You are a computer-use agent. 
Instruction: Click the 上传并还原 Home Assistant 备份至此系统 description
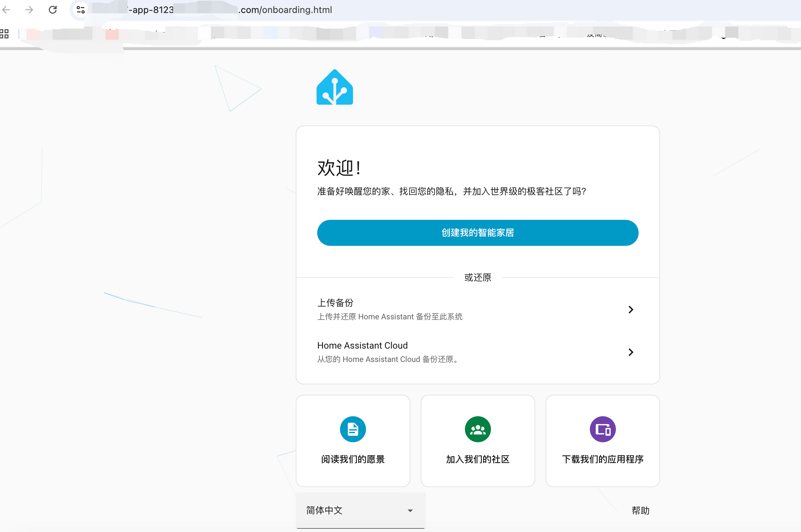(x=390, y=316)
